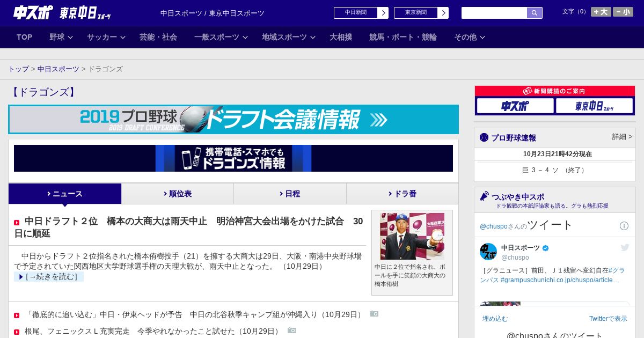Open the 携帯電話・スマホでもドラゴンズ情報 banner
Viewport: 644px width, 338px height.
coord(233,158)
